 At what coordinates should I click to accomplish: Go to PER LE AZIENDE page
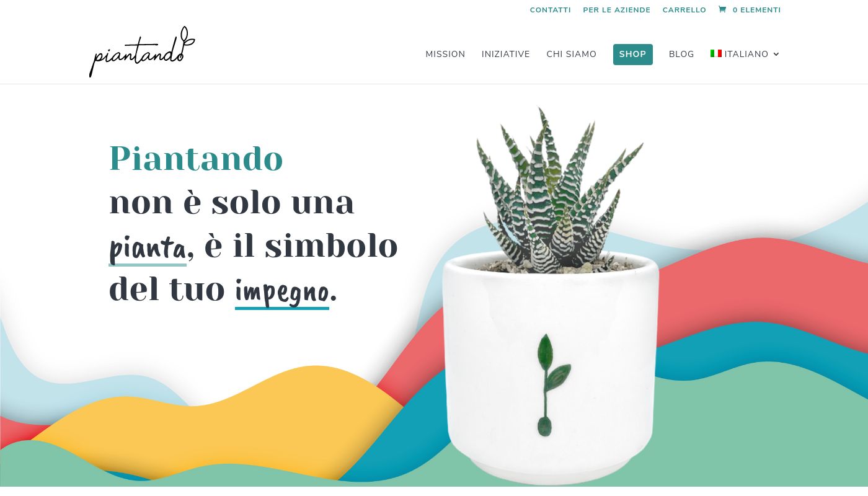tap(617, 10)
